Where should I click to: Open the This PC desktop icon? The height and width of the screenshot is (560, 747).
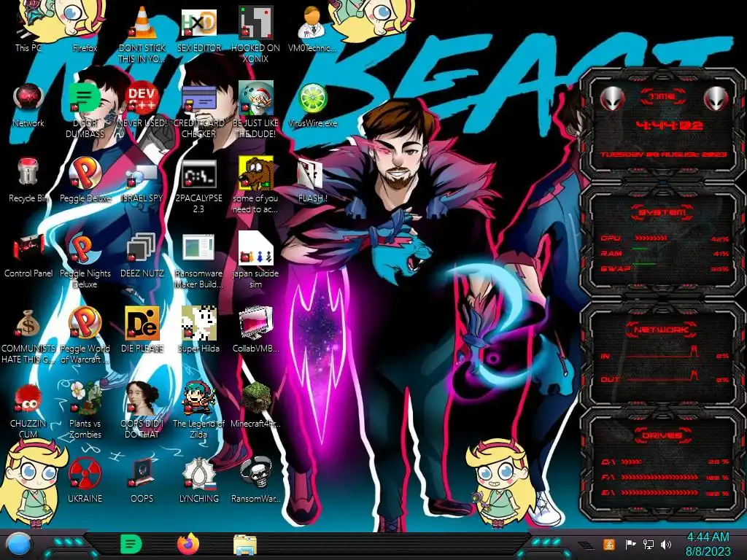tap(28, 28)
